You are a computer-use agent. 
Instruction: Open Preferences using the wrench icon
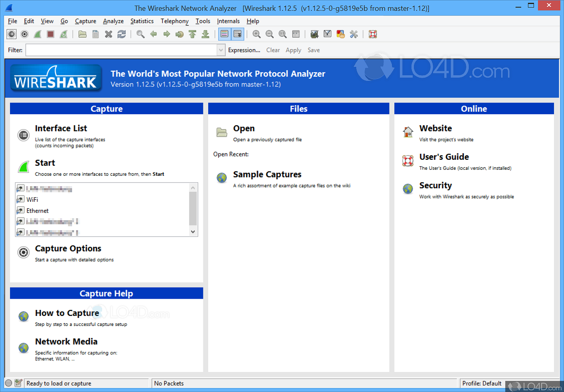[x=354, y=34]
